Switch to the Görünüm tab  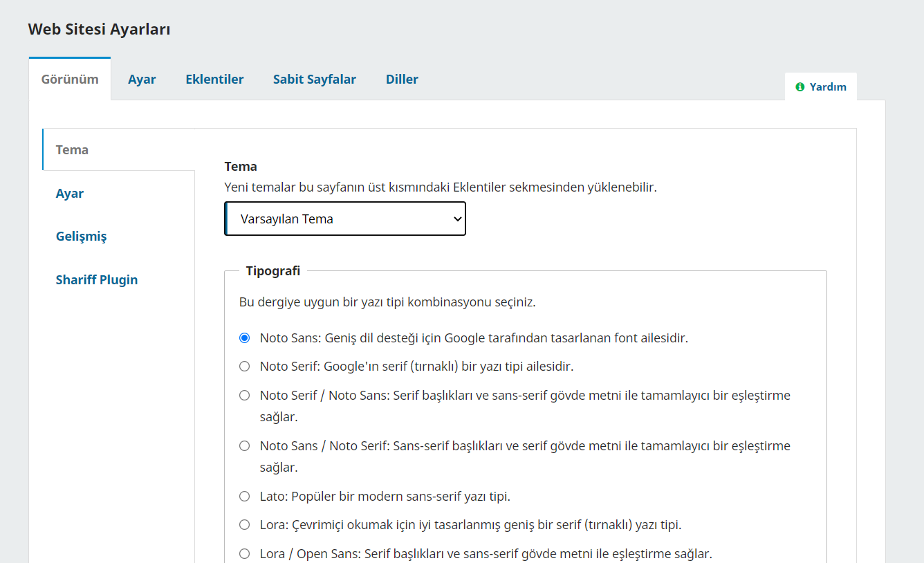(70, 79)
